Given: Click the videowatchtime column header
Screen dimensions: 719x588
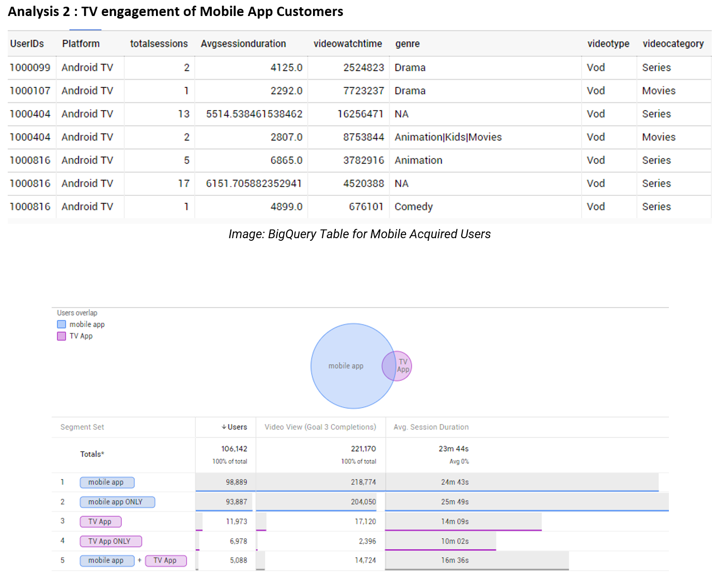Looking at the screenshot, I should tap(348, 44).
